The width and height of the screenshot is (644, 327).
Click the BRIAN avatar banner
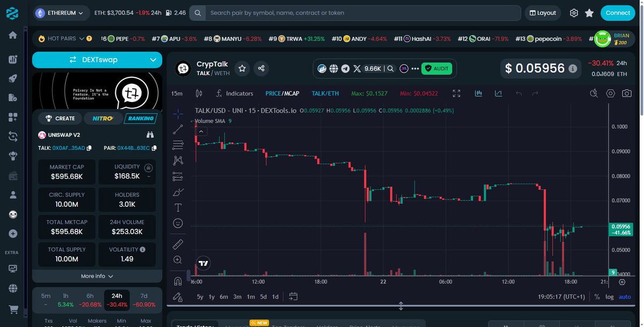tap(613, 39)
